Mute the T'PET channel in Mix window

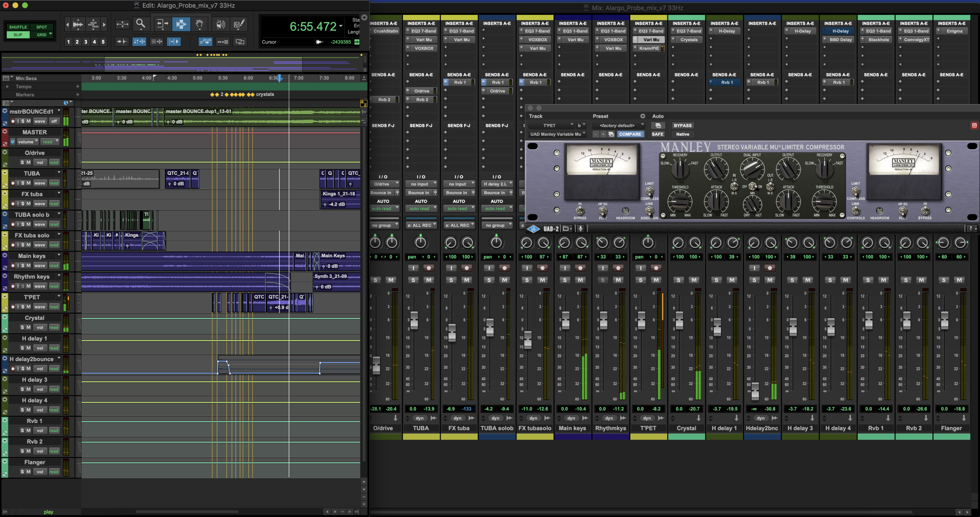pos(656,280)
